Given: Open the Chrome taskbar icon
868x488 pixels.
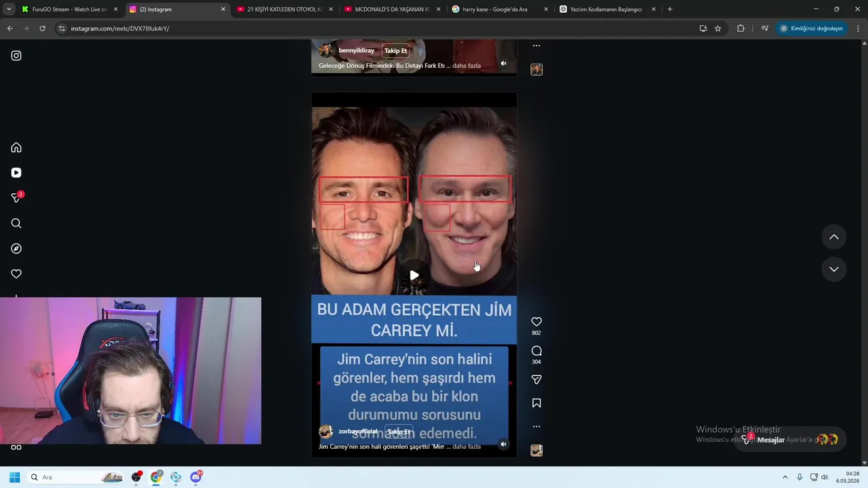Looking at the screenshot, I should (156, 477).
